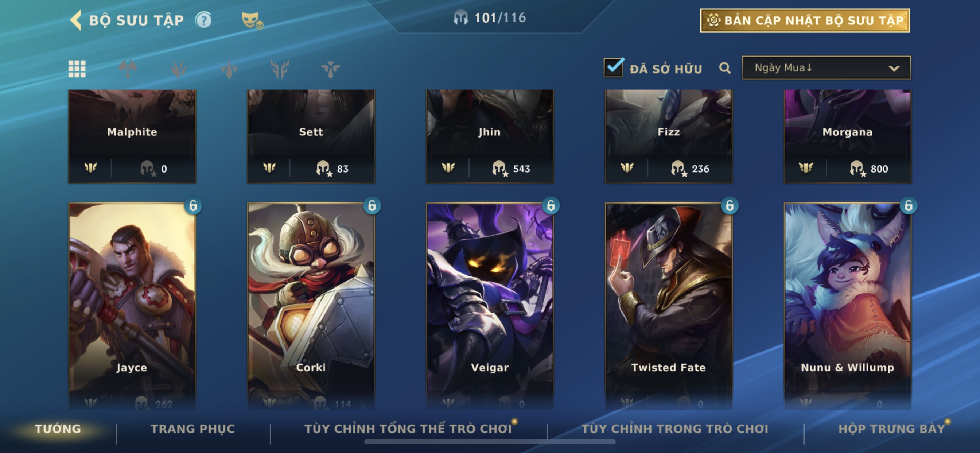This screenshot has height=453, width=980.
Task: Filter by the third role icon
Action: click(x=229, y=69)
